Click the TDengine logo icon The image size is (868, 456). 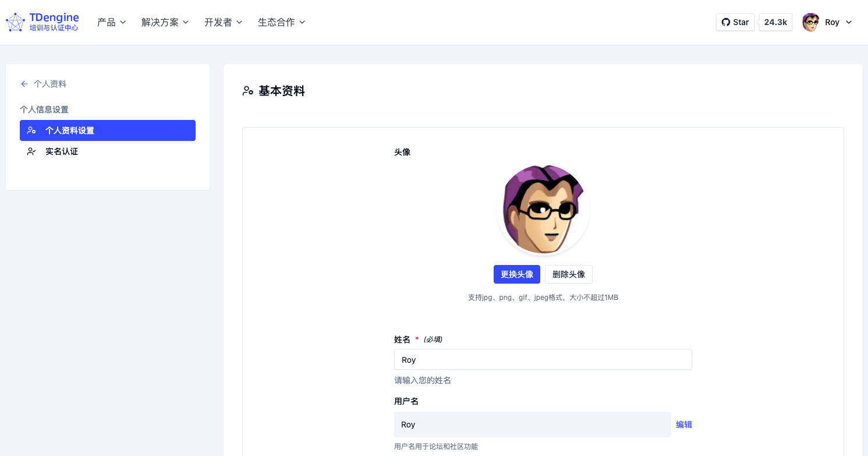[15, 23]
